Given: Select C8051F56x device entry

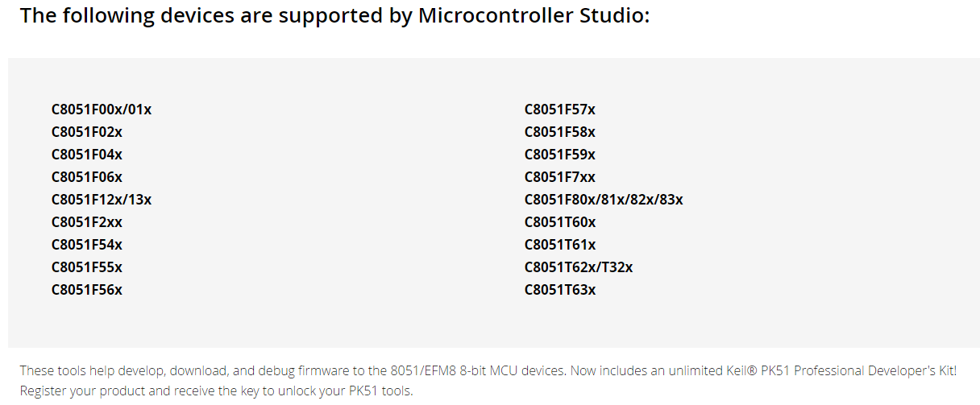Looking at the screenshot, I should tap(87, 290).
